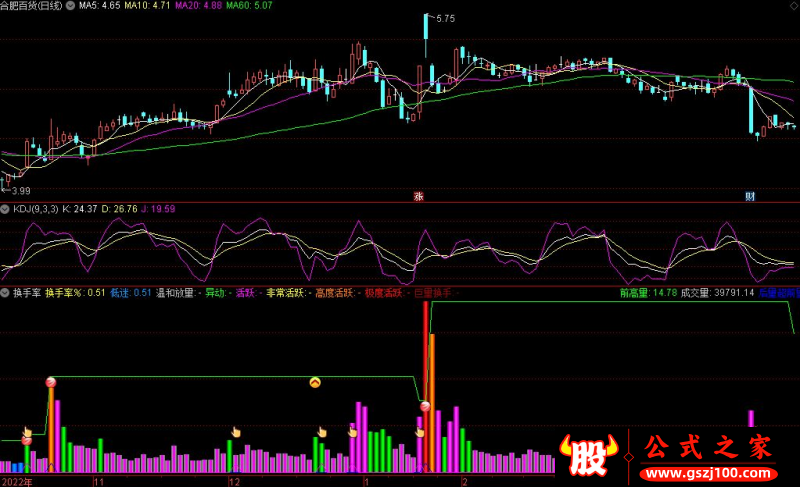The height and width of the screenshot is (487, 800).
Task: Click the 12 month marker on the date axis
Action: point(234,482)
